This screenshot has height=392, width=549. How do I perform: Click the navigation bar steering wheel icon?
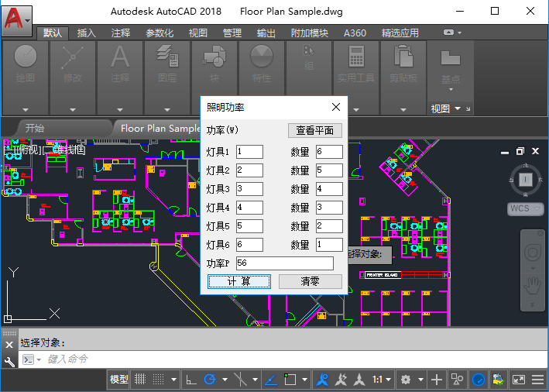(533, 253)
